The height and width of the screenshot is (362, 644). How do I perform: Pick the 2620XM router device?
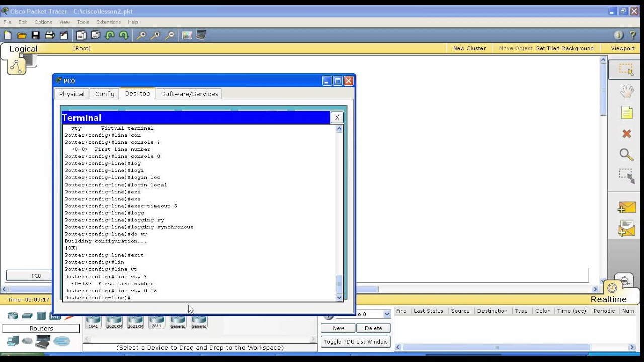[114, 322]
